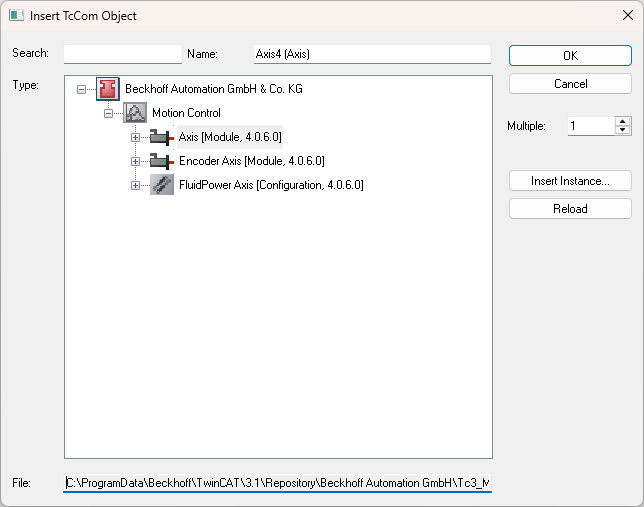The height and width of the screenshot is (507, 644).
Task: Click the Beckhoff Automation vendor icon
Action: tap(108, 89)
